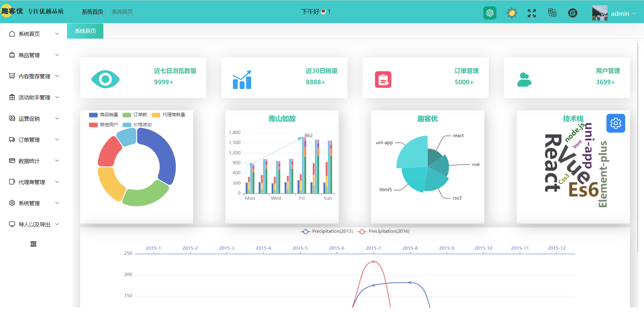Expand the 系统首页 menu chevron
This screenshot has width=644, height=313.
pyautogui.click(x=57, y=34)
